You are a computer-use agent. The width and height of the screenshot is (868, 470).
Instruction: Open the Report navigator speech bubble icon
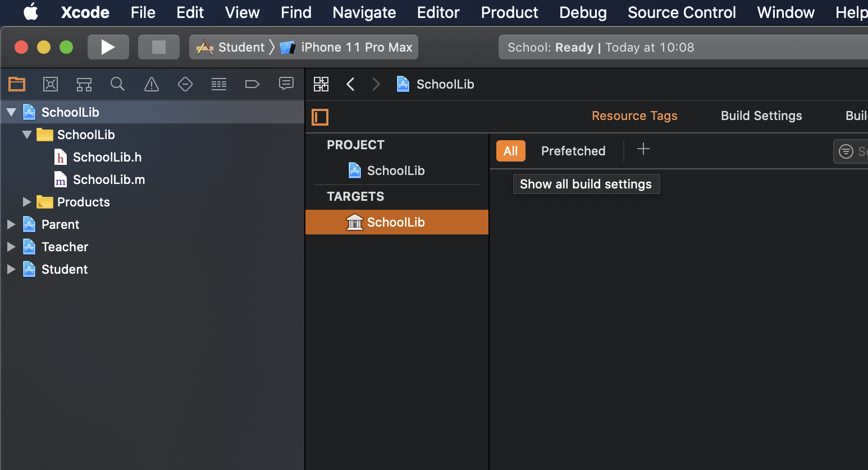click(x=286, y=84)
